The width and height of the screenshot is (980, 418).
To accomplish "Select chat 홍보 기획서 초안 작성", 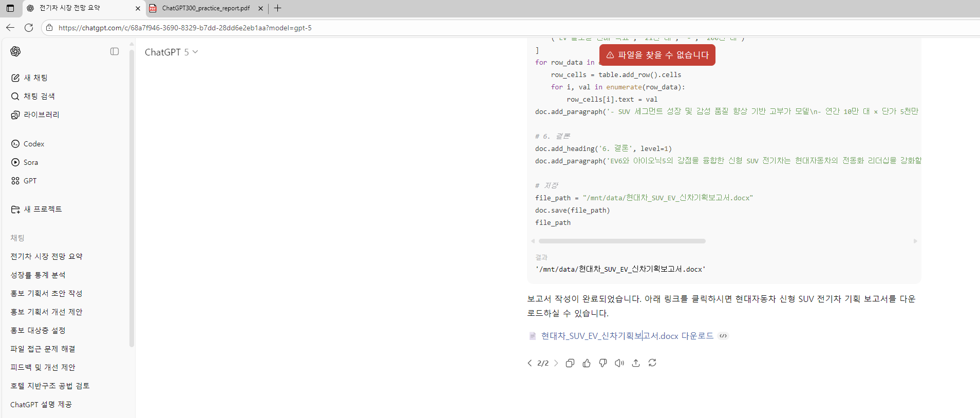I will [x=46, y=293].
